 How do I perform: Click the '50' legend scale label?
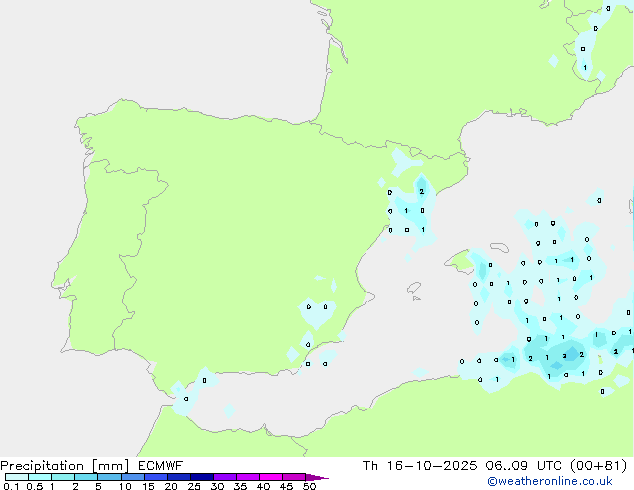pos(309,486)
